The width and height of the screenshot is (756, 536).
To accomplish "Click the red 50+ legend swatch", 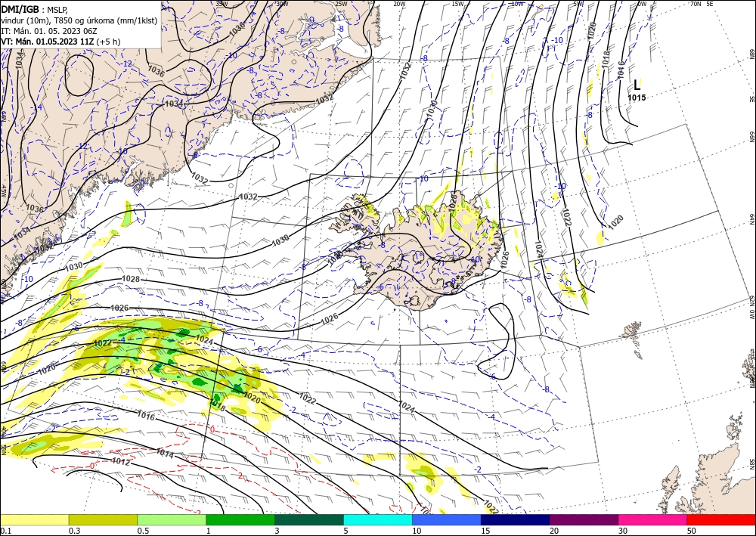I will click(x=721, y=519).
